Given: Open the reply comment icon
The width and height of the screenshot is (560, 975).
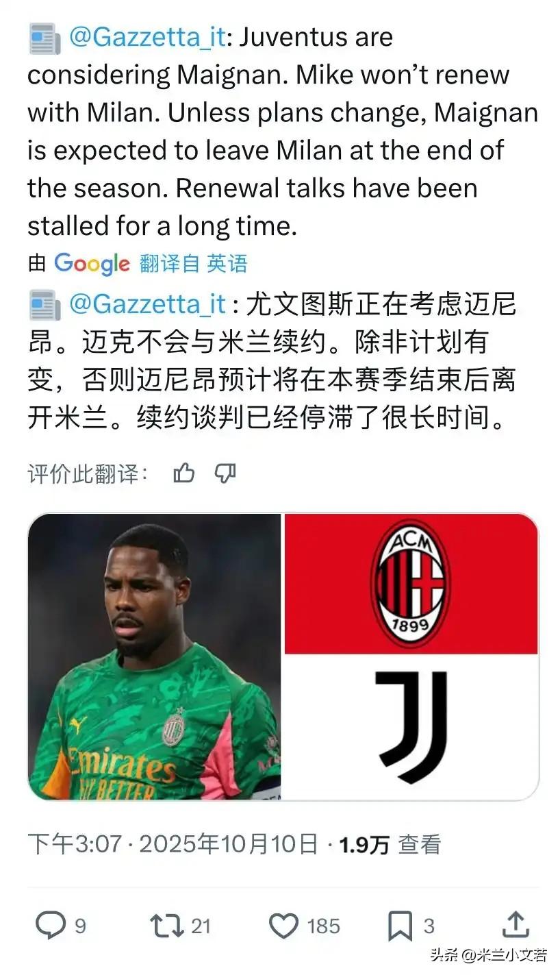Looking at the screenshot, I should coord(51,926).
